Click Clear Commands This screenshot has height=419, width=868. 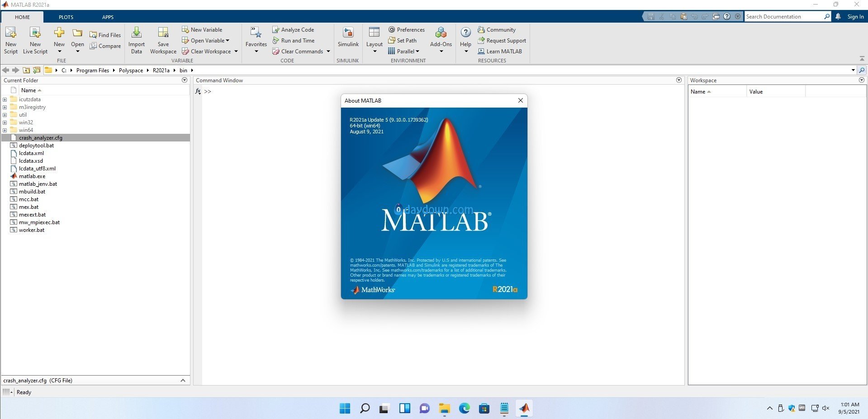coord(298,51)
